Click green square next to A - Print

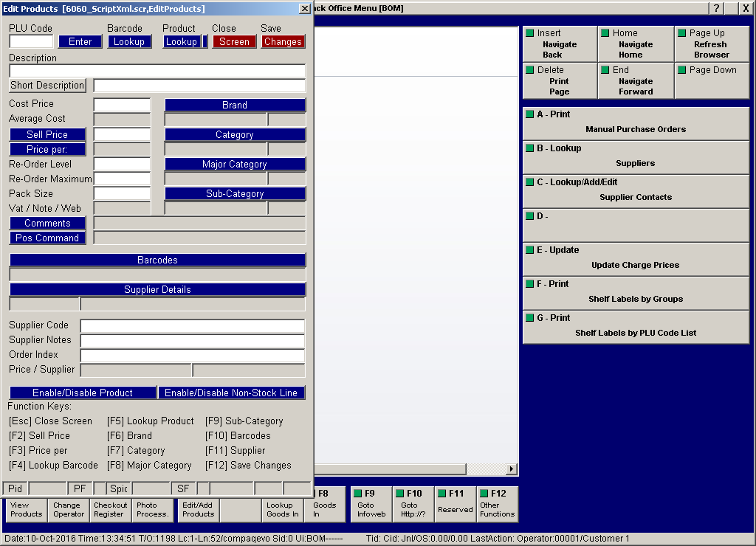[x=529, y=114]
